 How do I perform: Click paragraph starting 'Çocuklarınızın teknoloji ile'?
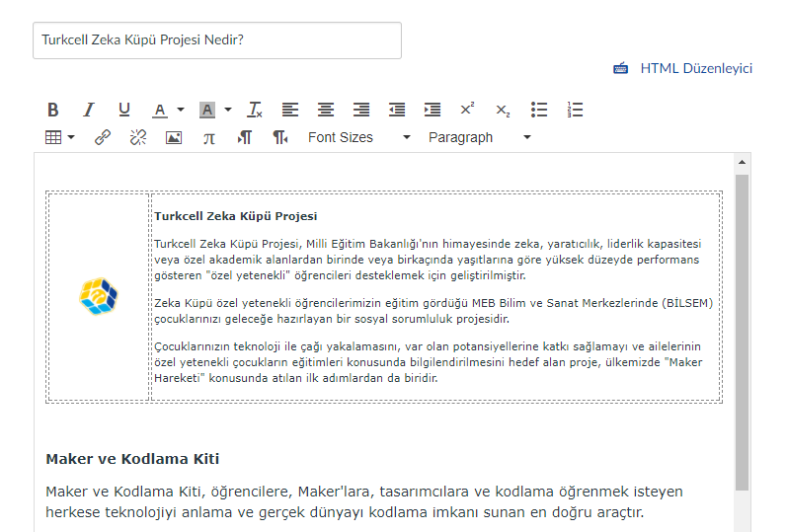[429, 362]
